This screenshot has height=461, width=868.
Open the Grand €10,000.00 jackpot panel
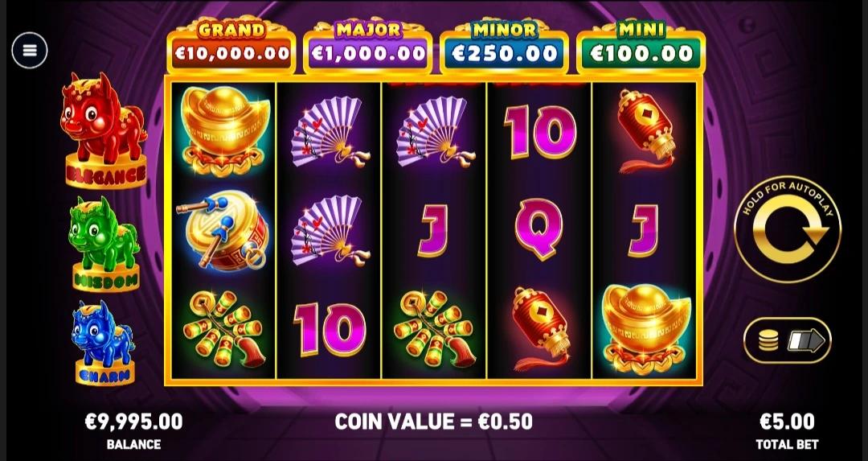tap(231, 47)
